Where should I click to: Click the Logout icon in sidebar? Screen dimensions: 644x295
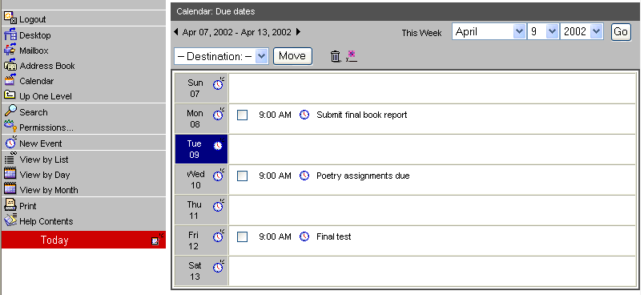[10, 18]
